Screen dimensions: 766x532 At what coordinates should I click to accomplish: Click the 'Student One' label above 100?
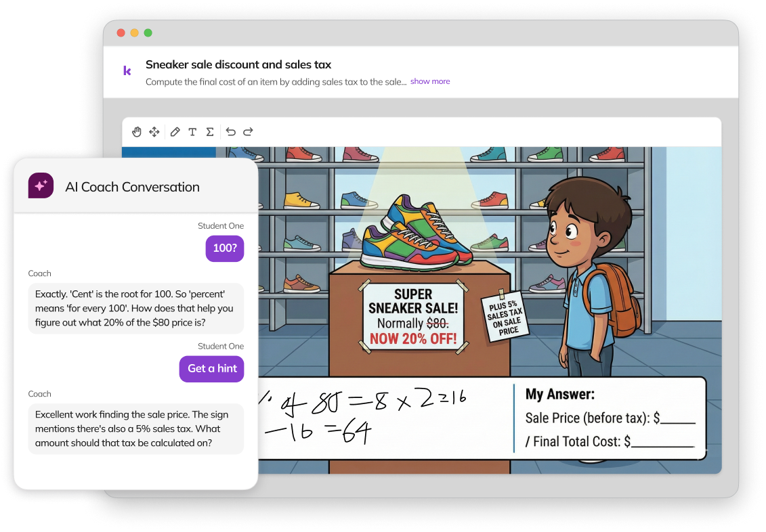tap(221, 226)
